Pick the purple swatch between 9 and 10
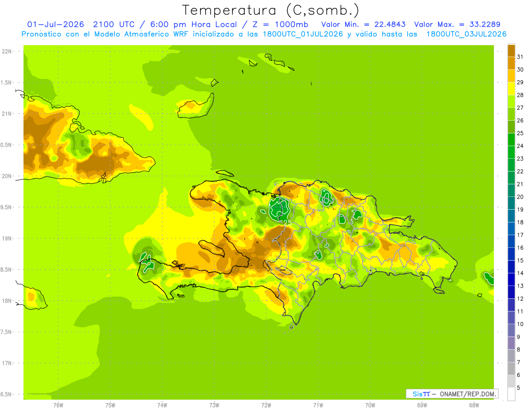Viewport: 532px width, 411px height. 511,330
